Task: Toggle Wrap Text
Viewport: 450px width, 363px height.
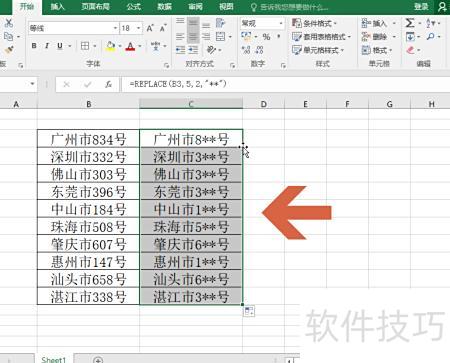Action: (x=220, y=23)
